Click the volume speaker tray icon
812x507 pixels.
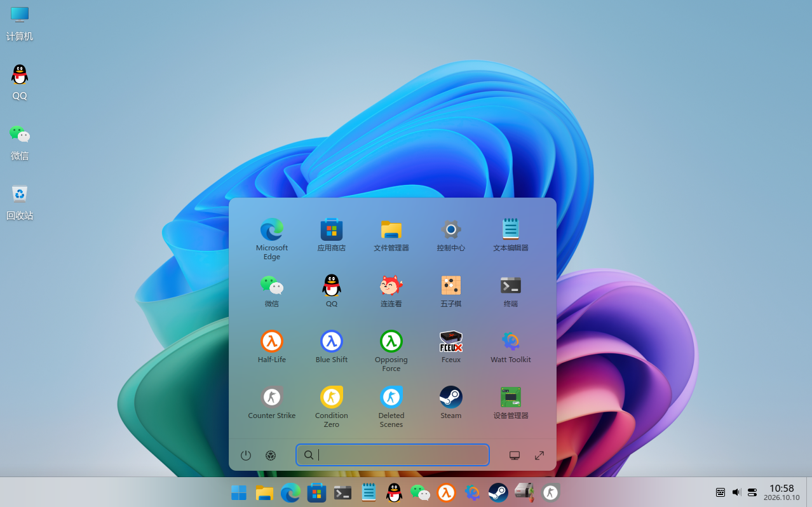(x=736, y=492)
